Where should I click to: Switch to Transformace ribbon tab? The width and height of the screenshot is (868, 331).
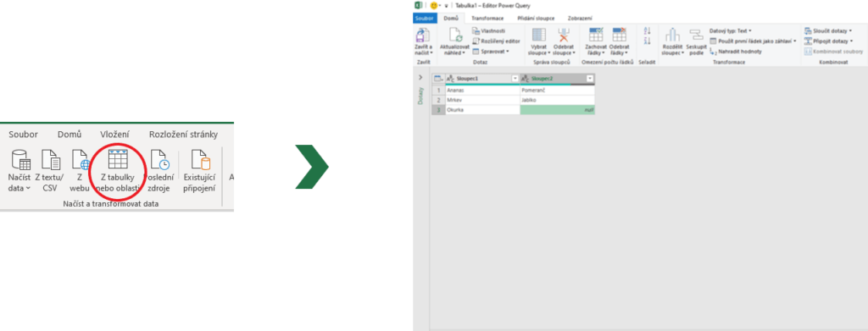coord(487,19)
